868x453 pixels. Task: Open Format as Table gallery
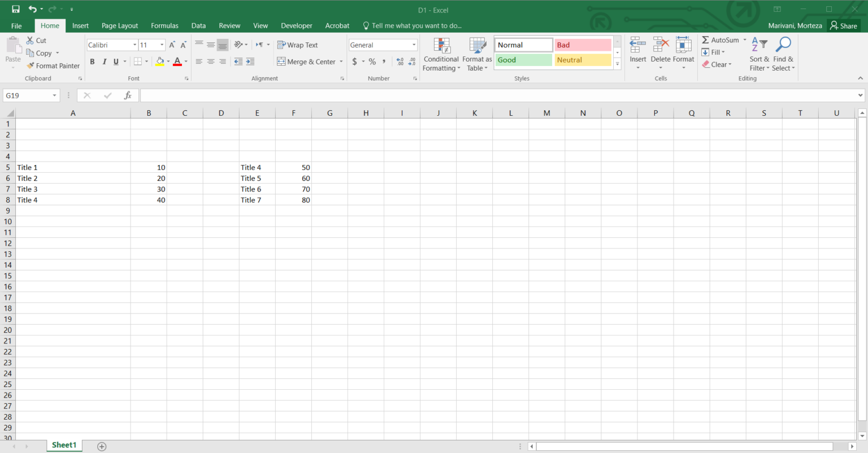477,54
